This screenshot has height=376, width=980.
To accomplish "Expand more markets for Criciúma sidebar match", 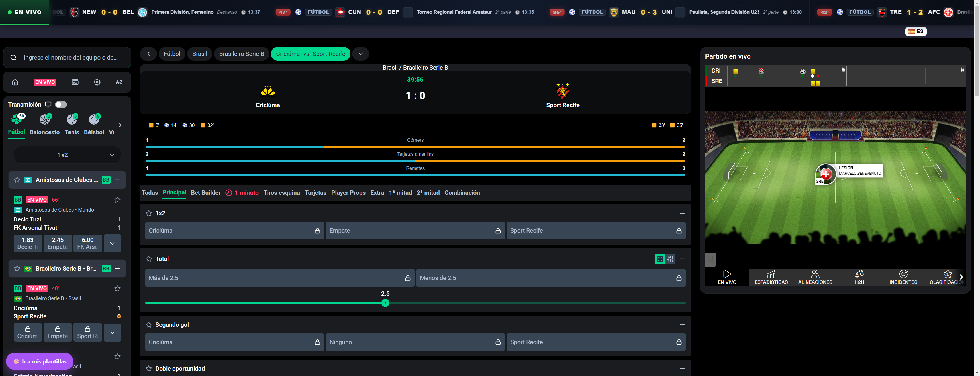I will coord(112,332).
